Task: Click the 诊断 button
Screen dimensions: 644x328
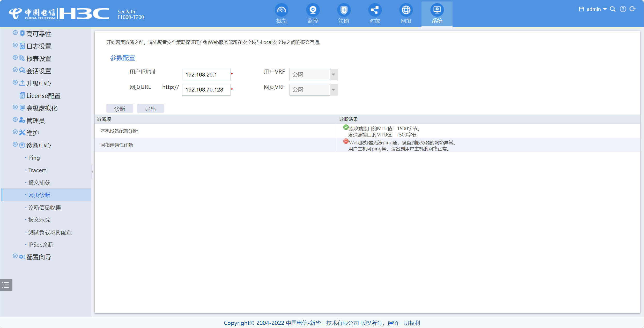Action: tap(120, 109)
